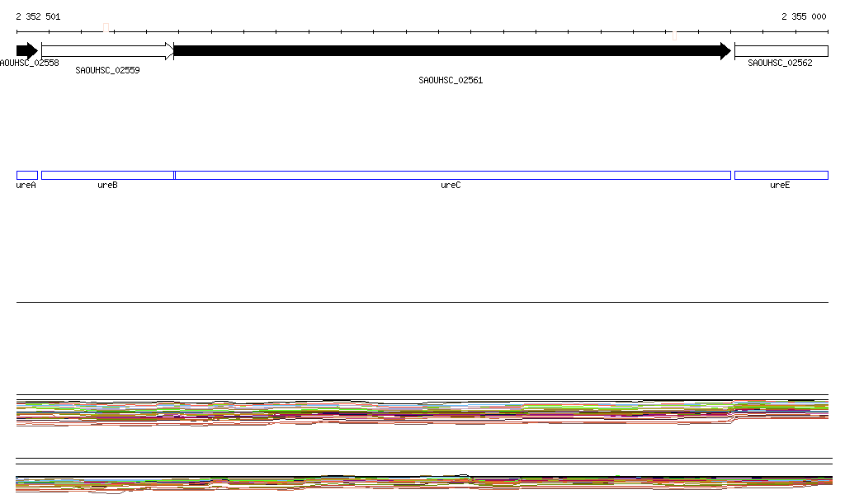This screenshot has height=504, width=845.
Task: Click the ureE text label
Action: coord(780,185)
